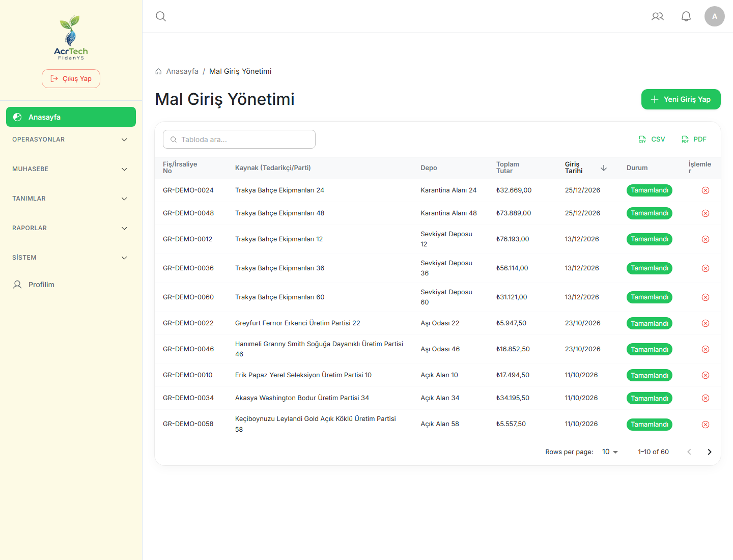Open the search magnifier in top bar
733x560 pixels.
pyautogui.click(x=161, y=16)
